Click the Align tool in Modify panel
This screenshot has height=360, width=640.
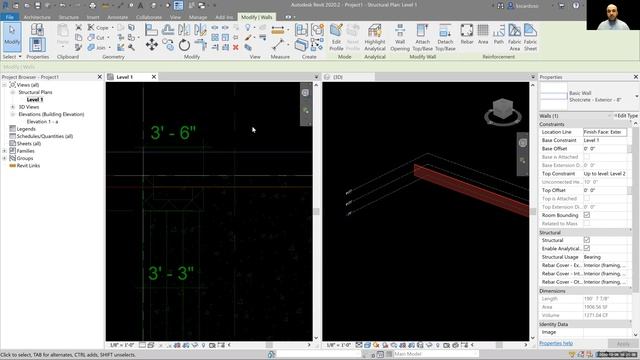pyautogui.click(x=151, y=30)
